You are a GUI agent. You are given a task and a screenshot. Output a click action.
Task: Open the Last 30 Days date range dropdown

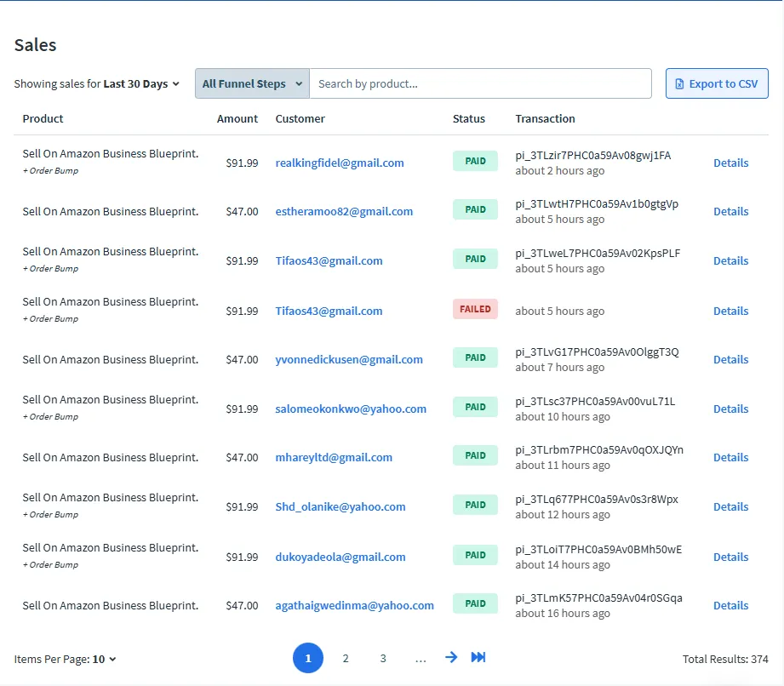(x=141, y=84)
